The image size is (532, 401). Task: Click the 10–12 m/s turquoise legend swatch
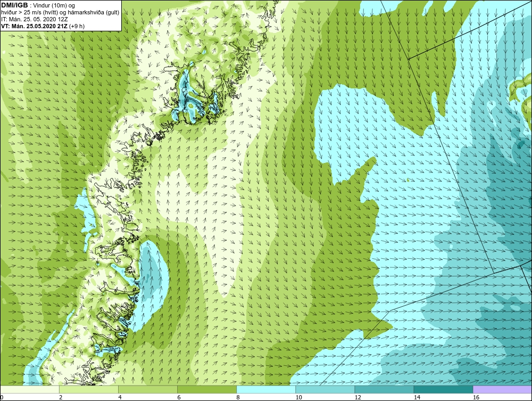pyautogui.click(x=325, y=389)
